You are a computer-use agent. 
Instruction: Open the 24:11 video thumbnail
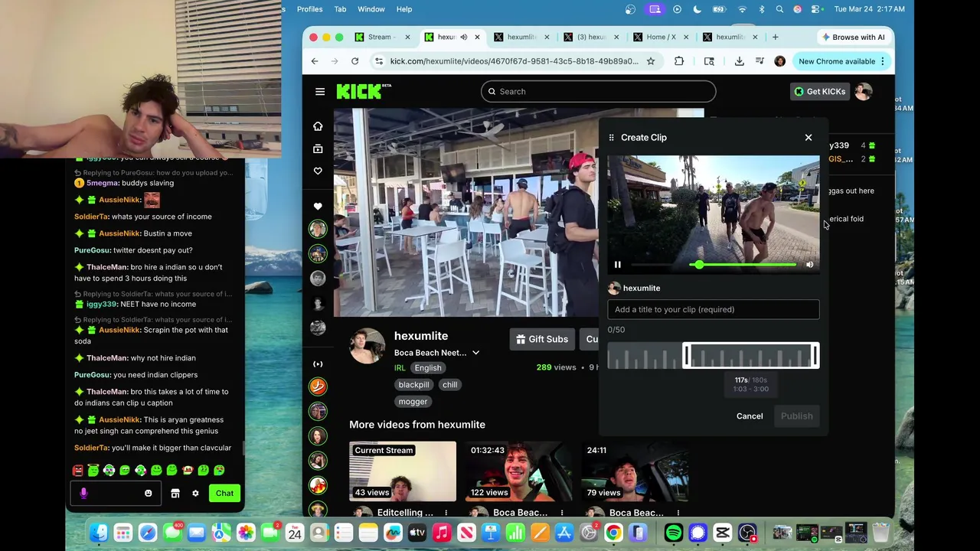[x=634, y=471]
